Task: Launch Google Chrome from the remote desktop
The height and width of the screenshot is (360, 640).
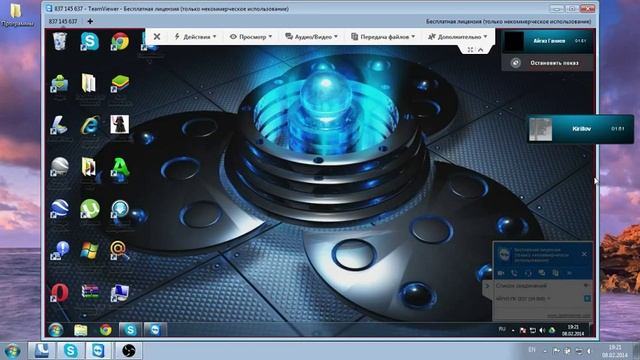Action: 120,41
